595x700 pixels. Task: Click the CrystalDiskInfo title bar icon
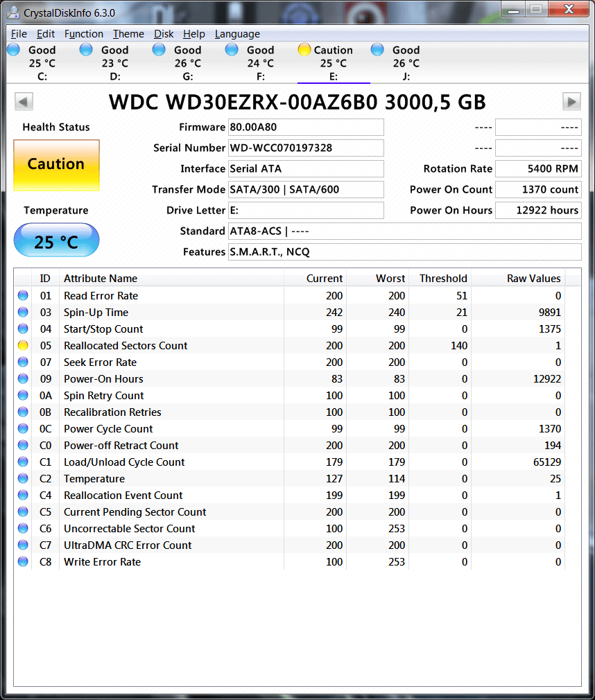tap(14, 12)
